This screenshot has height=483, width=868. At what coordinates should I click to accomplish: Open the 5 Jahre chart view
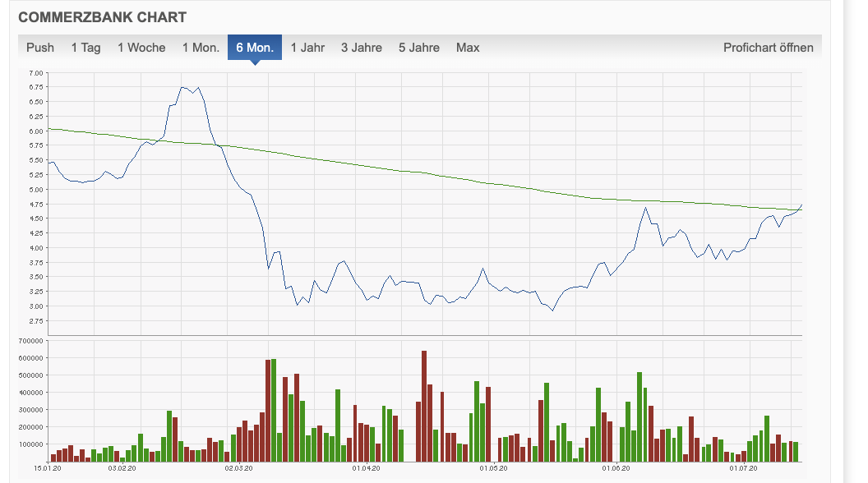point(419,48)
